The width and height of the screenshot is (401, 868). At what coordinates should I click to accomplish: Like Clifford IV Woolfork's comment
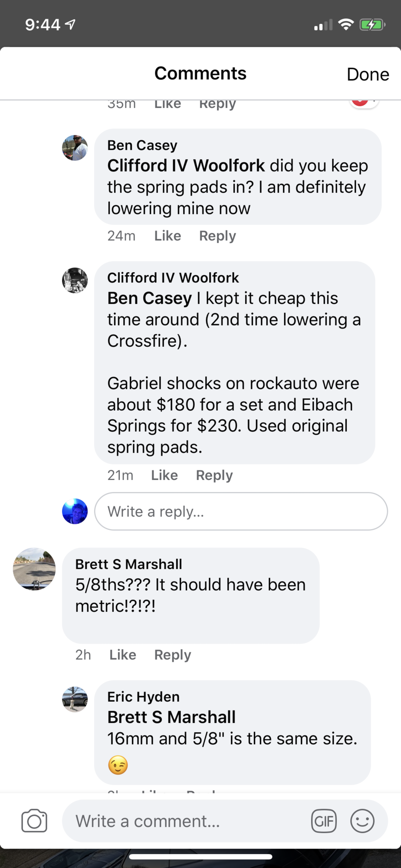click(x=164, y=475)
